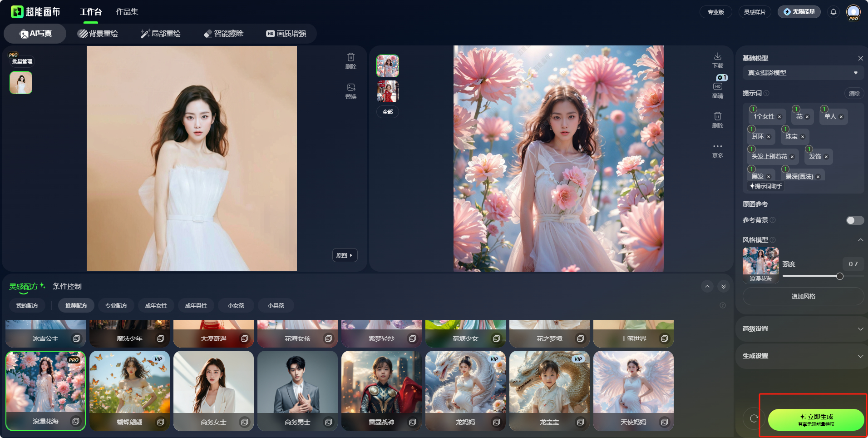Remove the 黑发 prompt tag
Image resolution: width=868 pixels, height=438 pixels.
tap(769, 177)
